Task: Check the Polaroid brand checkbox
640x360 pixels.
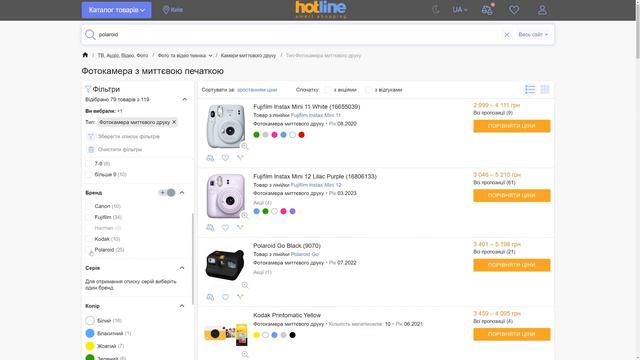Action: click(89, 250)
